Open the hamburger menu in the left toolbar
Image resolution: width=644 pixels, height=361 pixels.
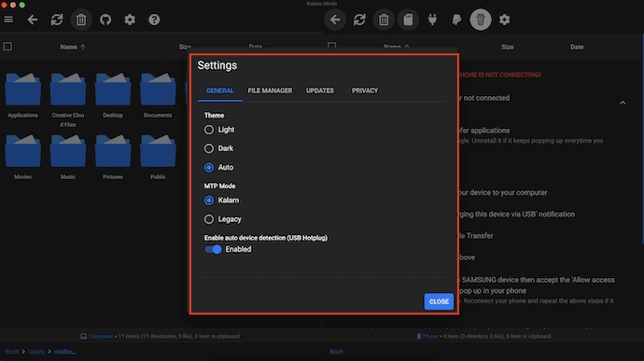click(8, 20)
